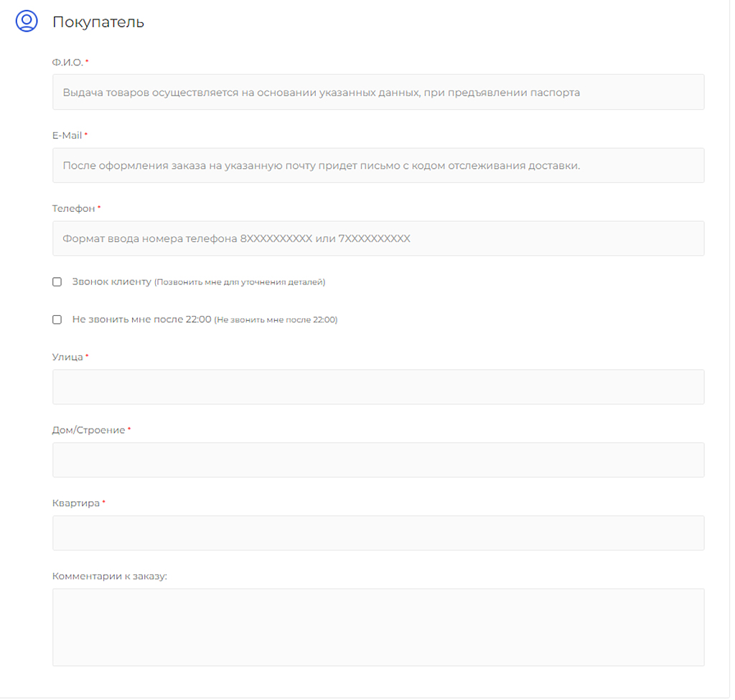The image size is (735, 700).
Task: Click the E-Mail field label
Action: click(67, 135)
